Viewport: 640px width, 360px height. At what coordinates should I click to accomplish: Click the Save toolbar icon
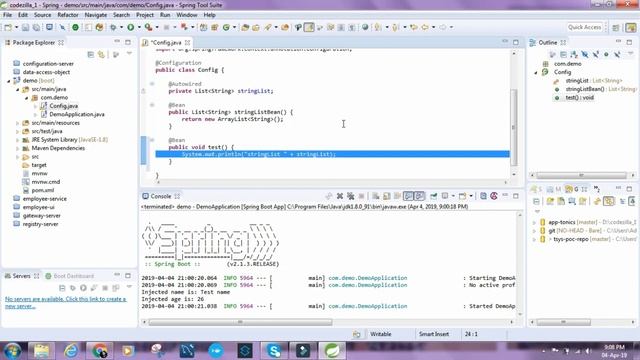pyautogui.click(x=25, y=27)
